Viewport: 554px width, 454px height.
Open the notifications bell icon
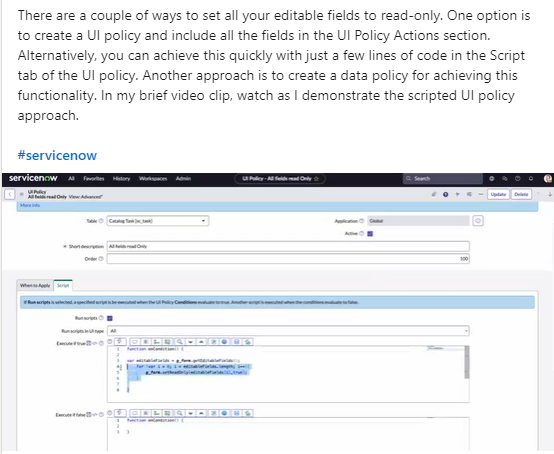(531, 179)
